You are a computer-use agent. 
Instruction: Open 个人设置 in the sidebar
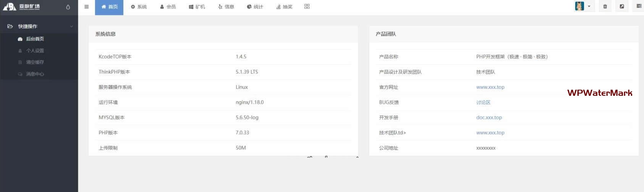pyautogui.click(x=35, y=51)
